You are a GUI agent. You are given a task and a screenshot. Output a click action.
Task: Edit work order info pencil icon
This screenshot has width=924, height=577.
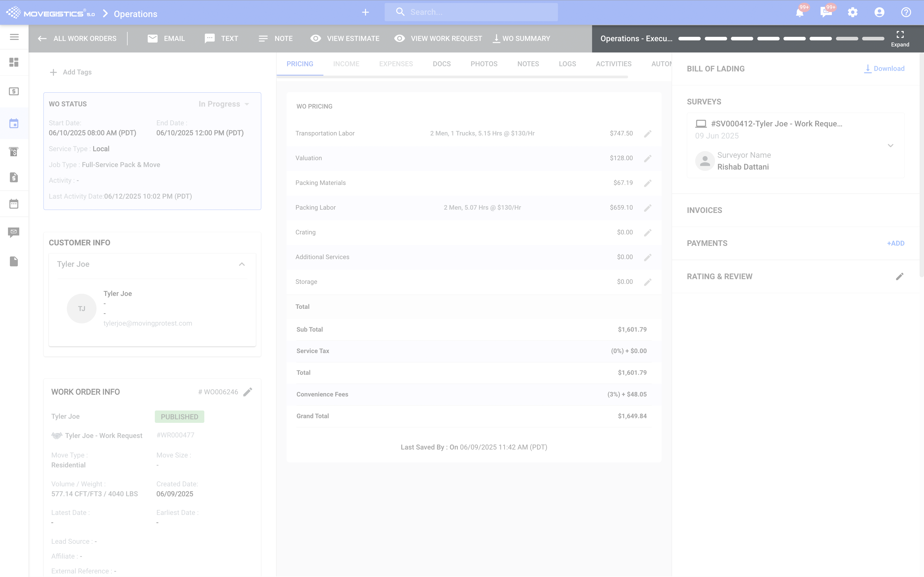coord(248,392)
